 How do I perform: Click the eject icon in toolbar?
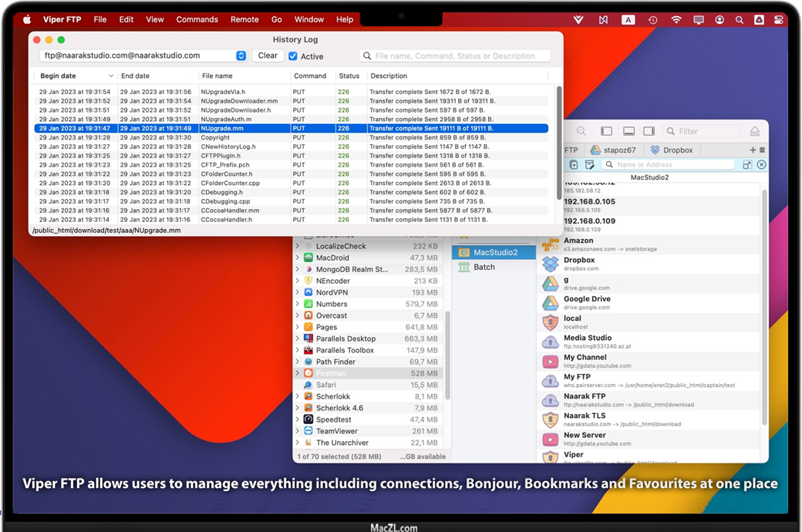tap(754, 132)
